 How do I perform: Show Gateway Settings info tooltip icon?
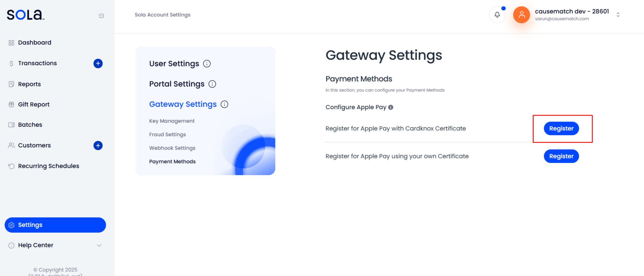(224, 104)
